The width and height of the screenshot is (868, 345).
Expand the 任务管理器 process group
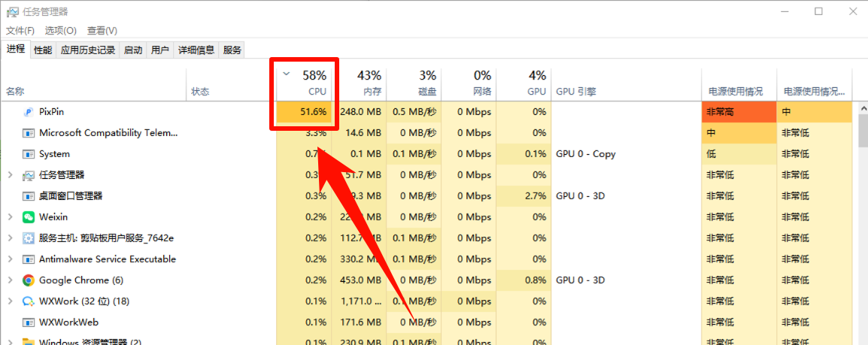click(x=10, y=175)
